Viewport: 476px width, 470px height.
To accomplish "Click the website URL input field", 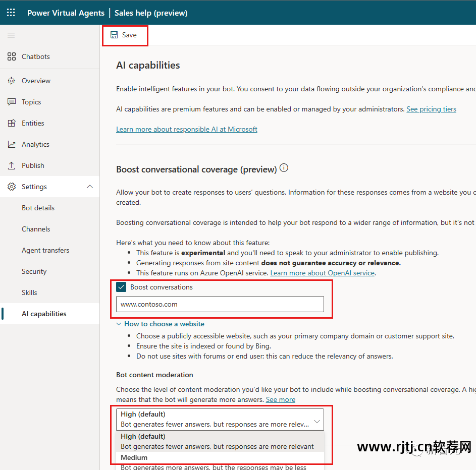I will (x=220, y=304).
